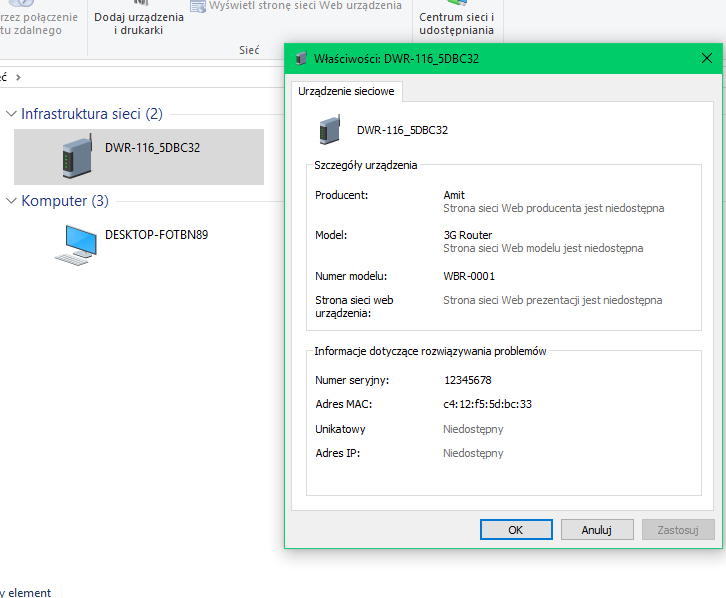
Task: Click the DESKTOP-FOTBN89 name label
Action: pos(156,235)
